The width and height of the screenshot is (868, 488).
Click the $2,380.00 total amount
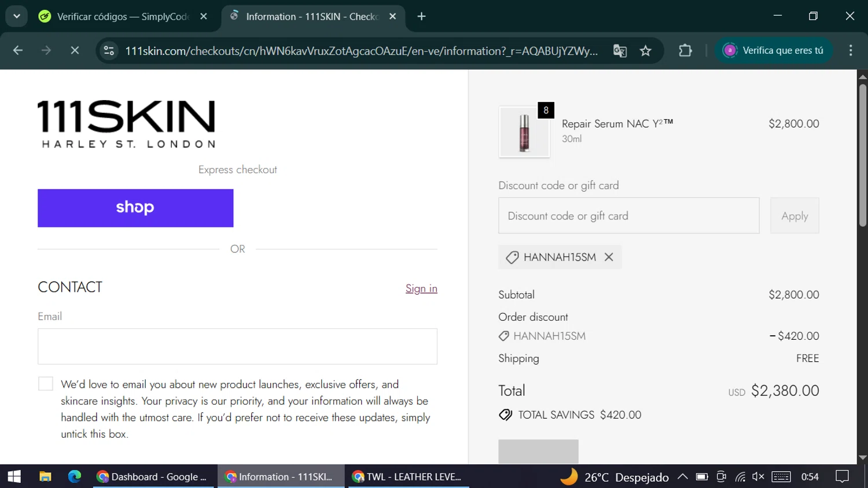point(785,391)
